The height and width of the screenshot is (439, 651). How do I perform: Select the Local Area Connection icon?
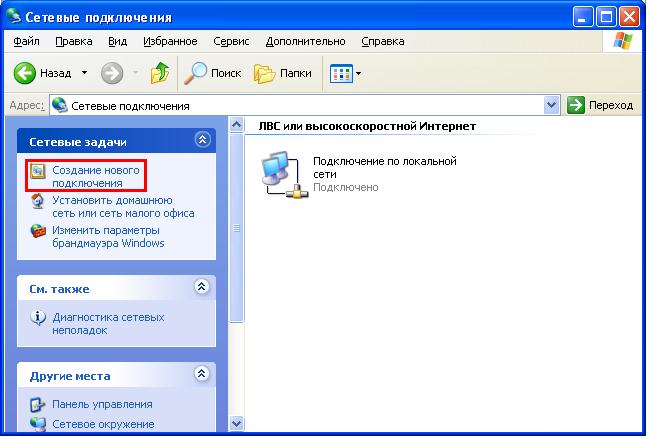point(284,174)
